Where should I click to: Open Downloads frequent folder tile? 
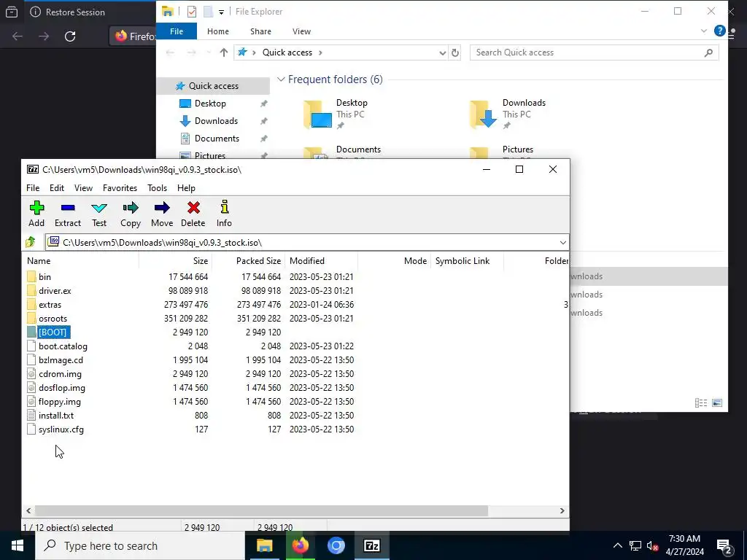click(x=508, y=114)
